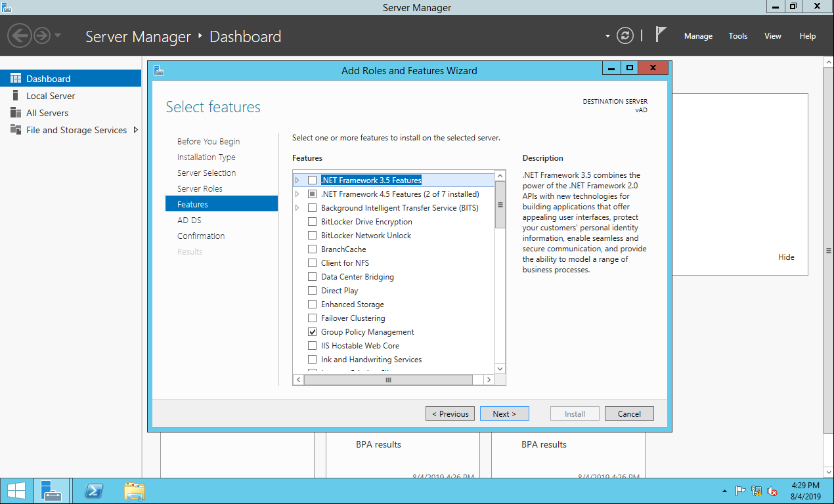Select the Local Server sidebar icon
Screen dimensions: 834x504
pyautogui.click(x=16, y=96)
